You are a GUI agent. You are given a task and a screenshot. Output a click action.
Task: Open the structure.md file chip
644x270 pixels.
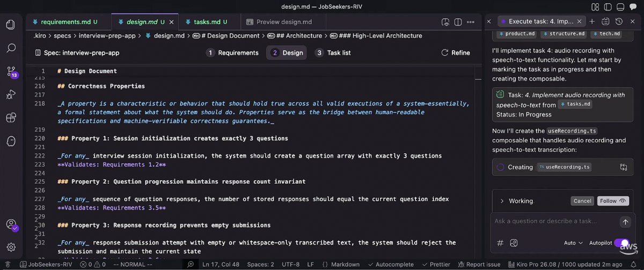tap(563, 34)
